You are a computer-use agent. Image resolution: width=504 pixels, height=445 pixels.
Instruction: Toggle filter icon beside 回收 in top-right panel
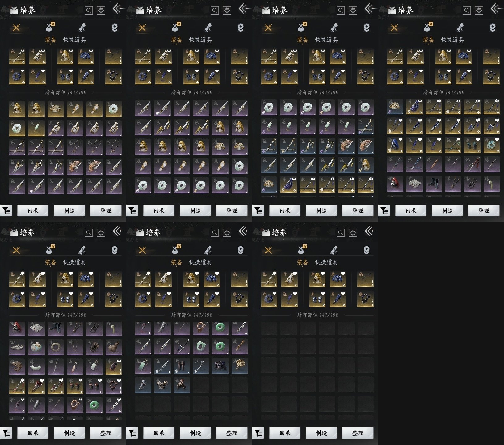point(384,211)
